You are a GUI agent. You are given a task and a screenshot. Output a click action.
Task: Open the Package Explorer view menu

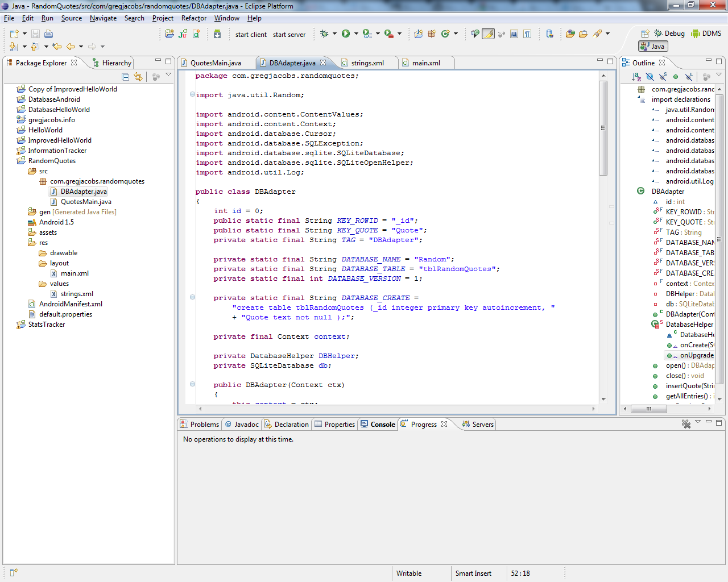coord(168,74)
